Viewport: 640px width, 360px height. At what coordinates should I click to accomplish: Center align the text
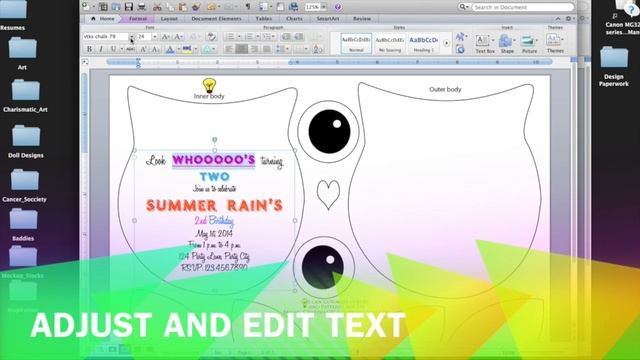pos(242,49)
